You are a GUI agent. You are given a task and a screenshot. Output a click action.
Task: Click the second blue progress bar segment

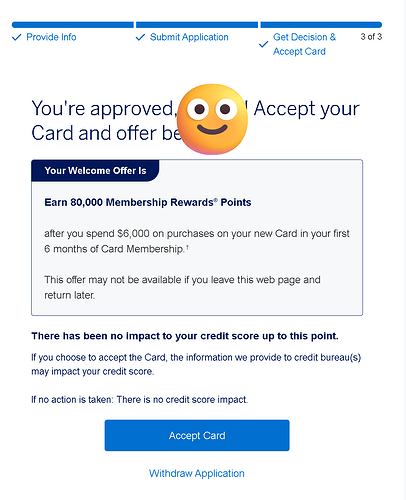tap(197, 25)
